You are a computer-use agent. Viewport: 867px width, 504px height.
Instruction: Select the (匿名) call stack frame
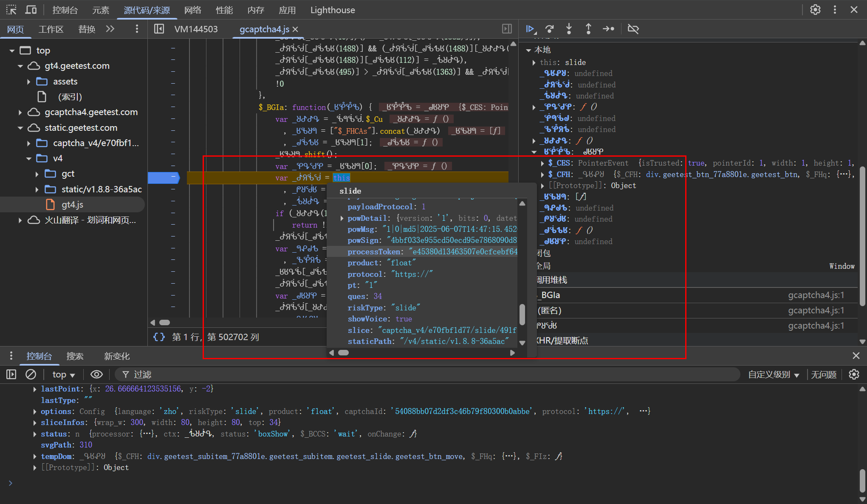click(x=693, y=310)
